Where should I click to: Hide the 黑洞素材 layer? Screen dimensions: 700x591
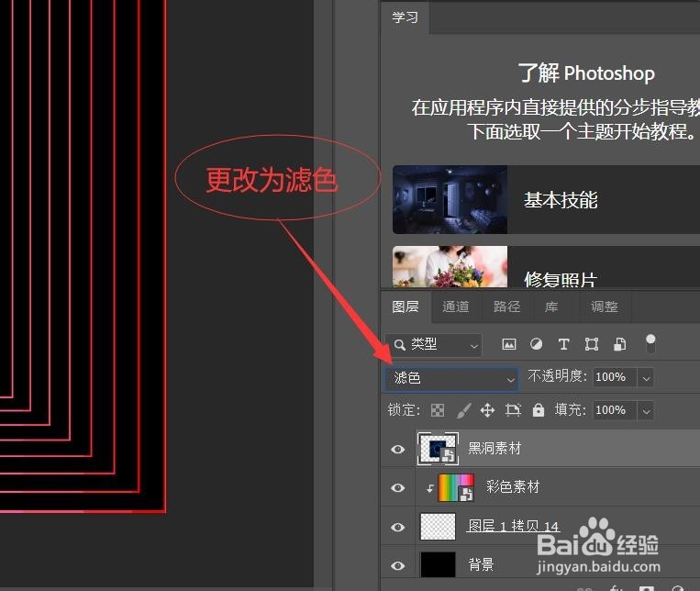pyautogui.click(x=398, y=449)
